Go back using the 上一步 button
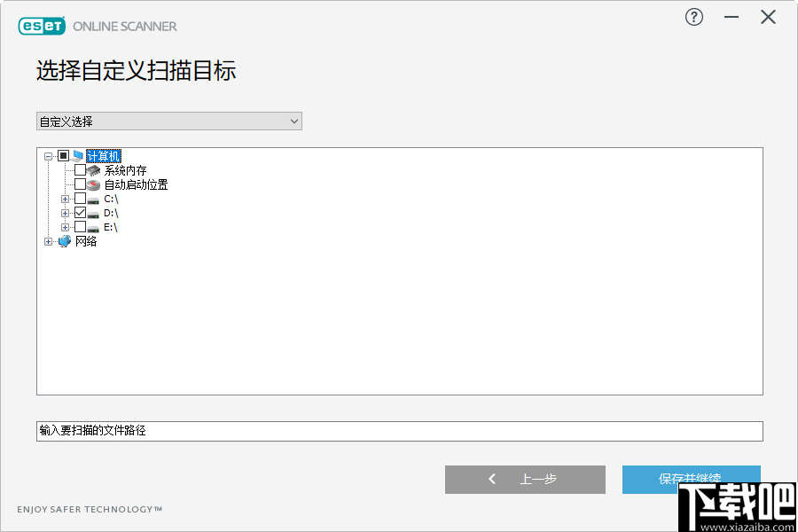The image size is (798, 532). (525, 479)
